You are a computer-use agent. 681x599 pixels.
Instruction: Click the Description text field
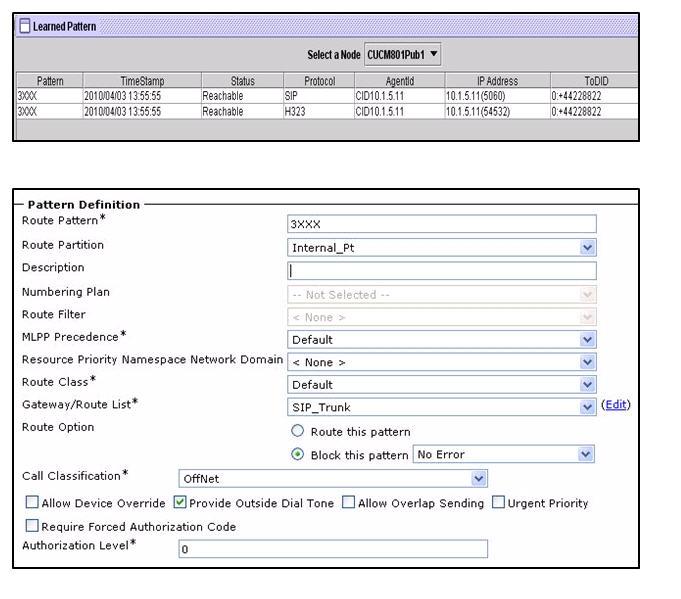click(441, 270)
